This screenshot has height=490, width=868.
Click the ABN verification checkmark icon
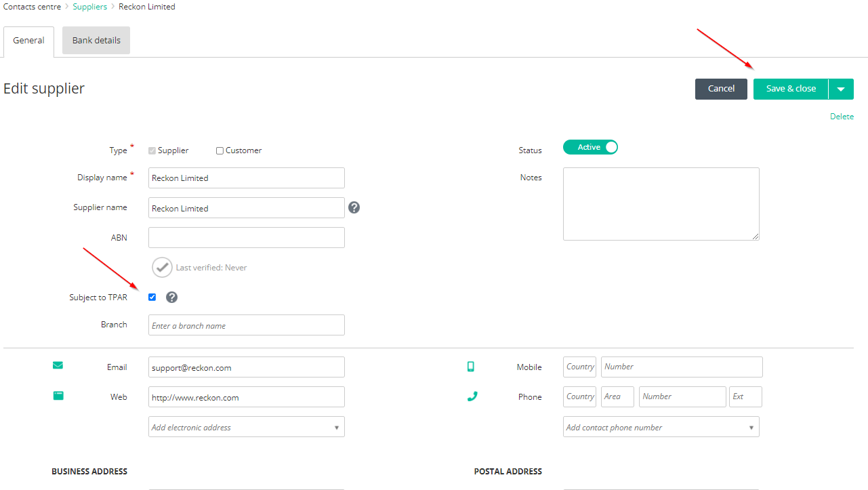pos(162,267)
